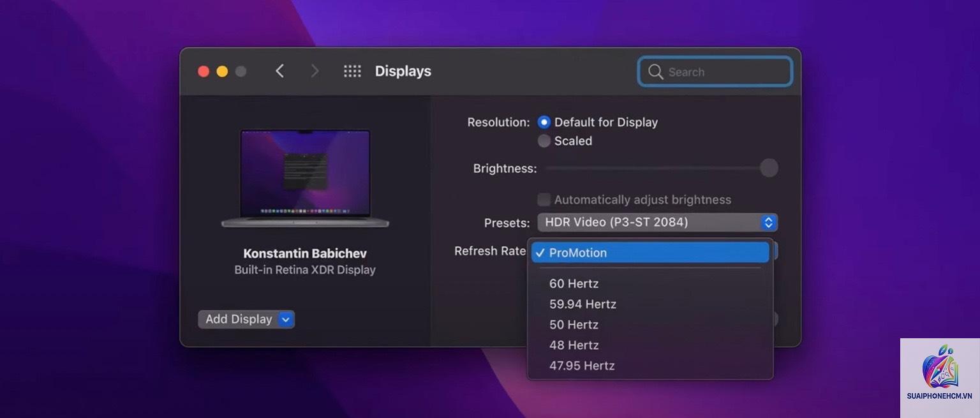
Task: Select the Scaled resolution option
Action: [x=544, y=141]
